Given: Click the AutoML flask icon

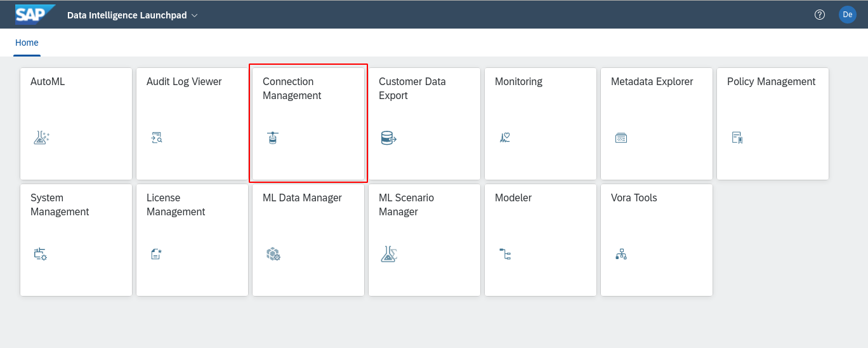Looking at the screenshot, I should (41, 137).
